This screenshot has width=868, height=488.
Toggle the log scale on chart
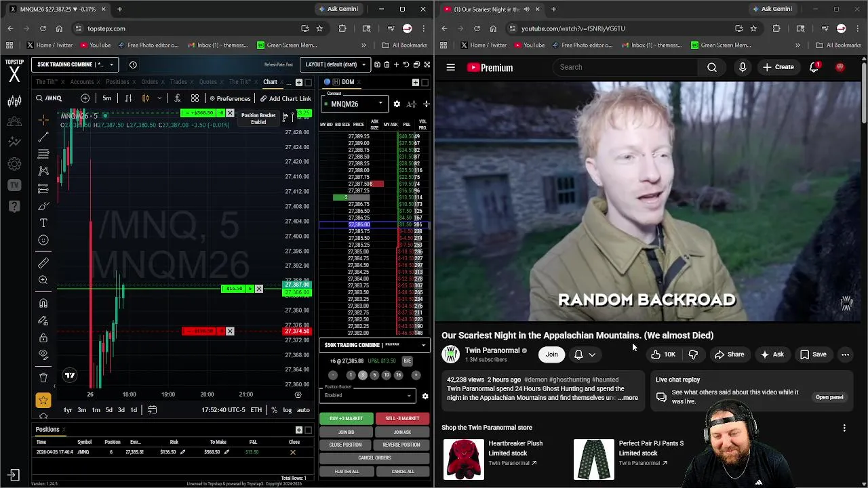coord(288,409)
